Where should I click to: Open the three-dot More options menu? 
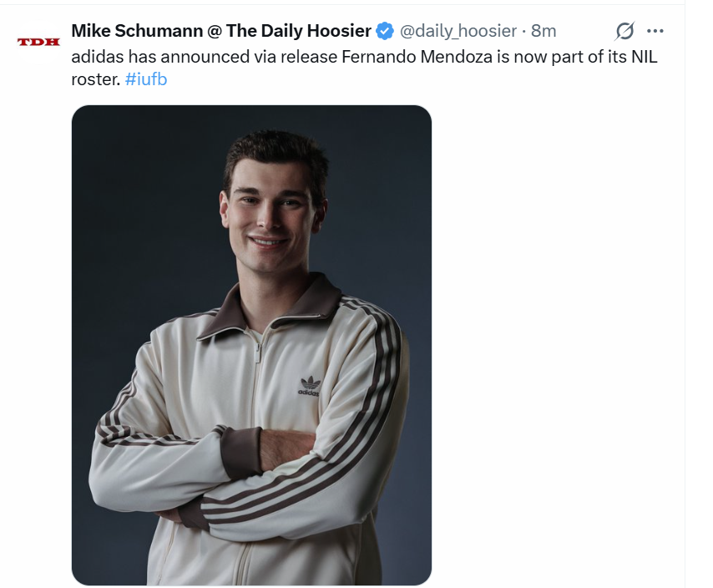coord(655,32)
